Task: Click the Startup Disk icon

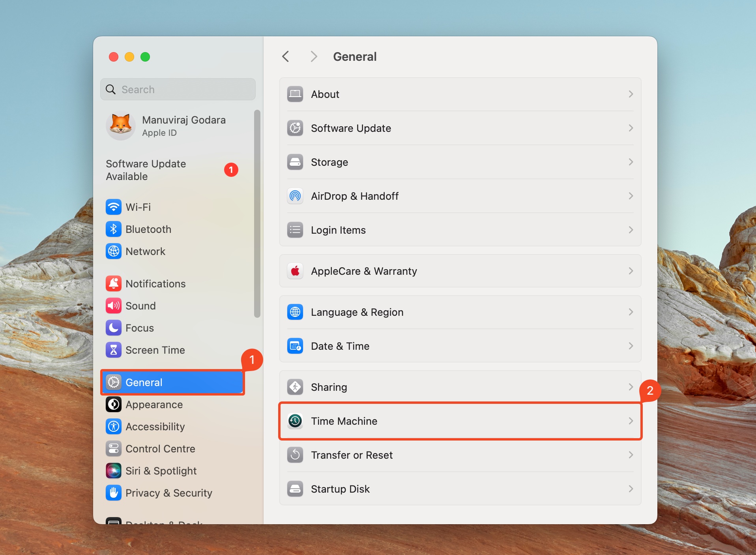Action: click(295, 489)
